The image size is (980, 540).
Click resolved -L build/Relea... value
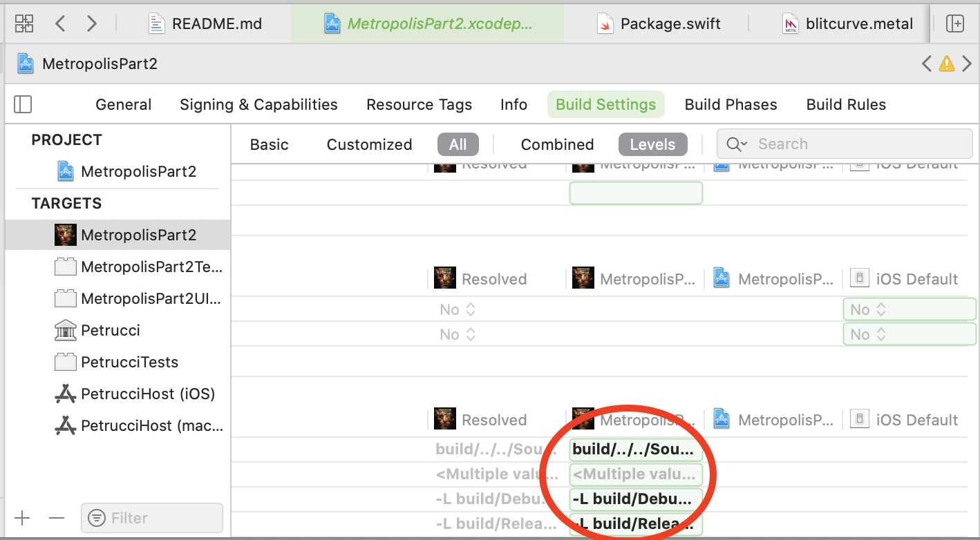[x=496, y=524]
